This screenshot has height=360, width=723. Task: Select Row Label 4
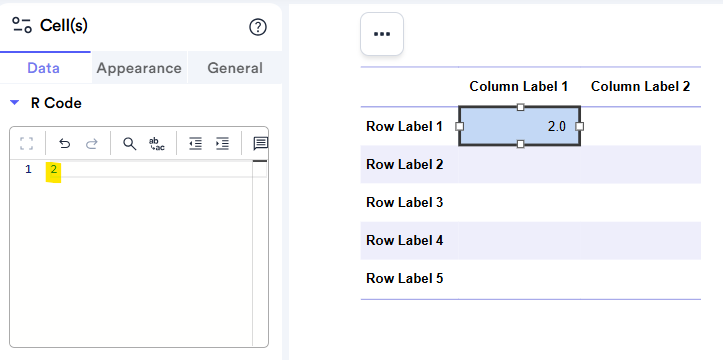point(404,240)
